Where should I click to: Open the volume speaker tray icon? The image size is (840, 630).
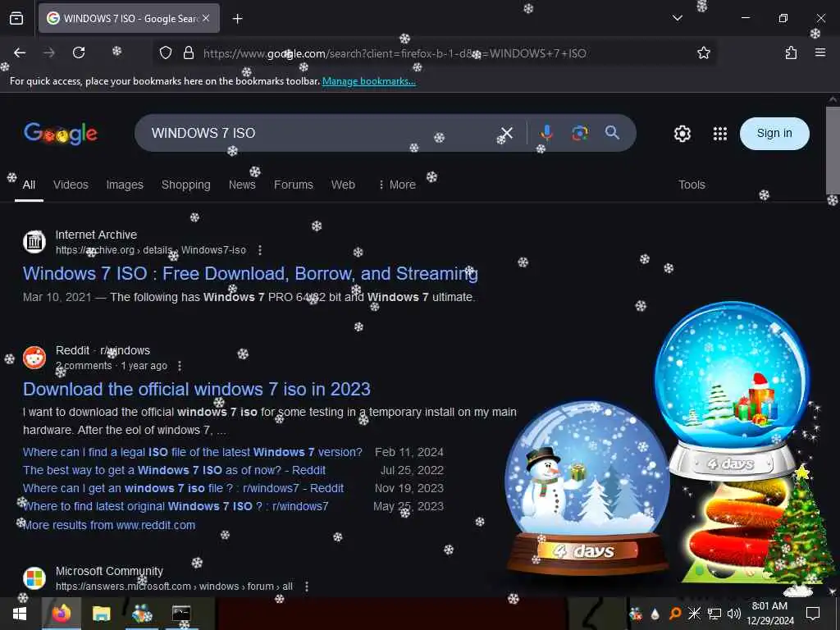[x=734, y=614]
